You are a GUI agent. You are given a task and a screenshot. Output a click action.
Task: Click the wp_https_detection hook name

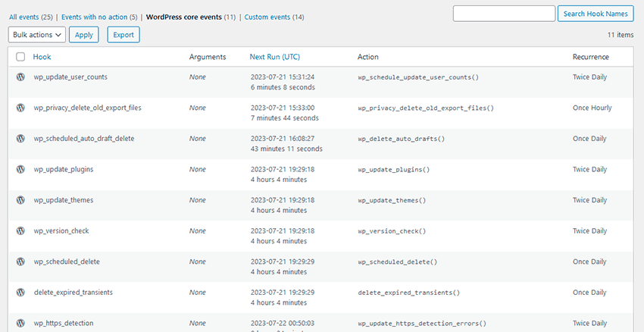tap(64, 323)
